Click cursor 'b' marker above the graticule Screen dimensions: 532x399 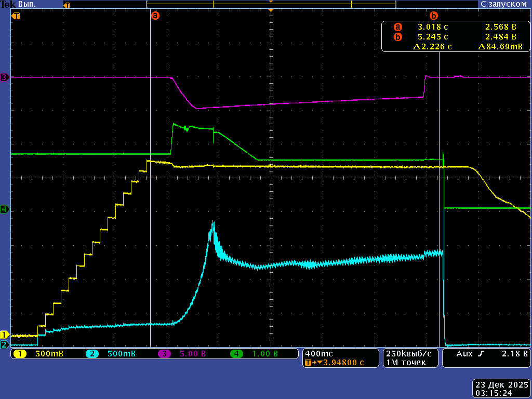[x=434, y=16]
